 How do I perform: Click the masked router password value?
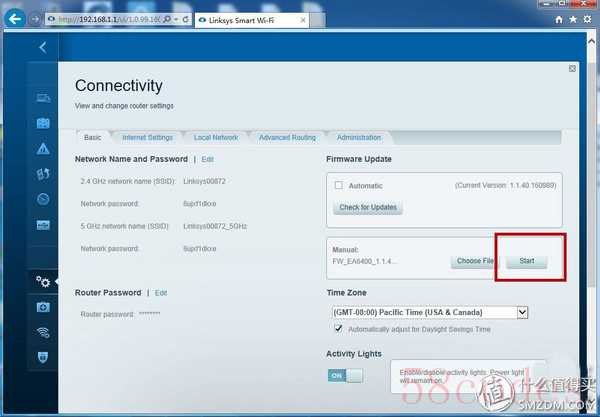pos(149,314)
